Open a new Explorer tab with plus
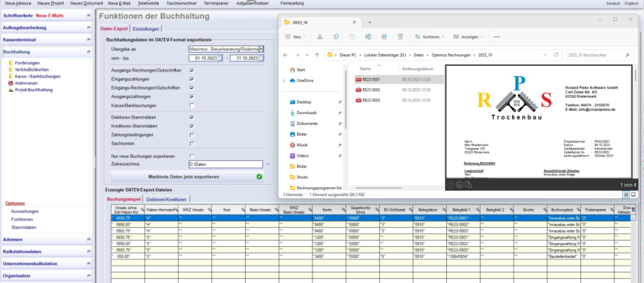 click(370, 22)
